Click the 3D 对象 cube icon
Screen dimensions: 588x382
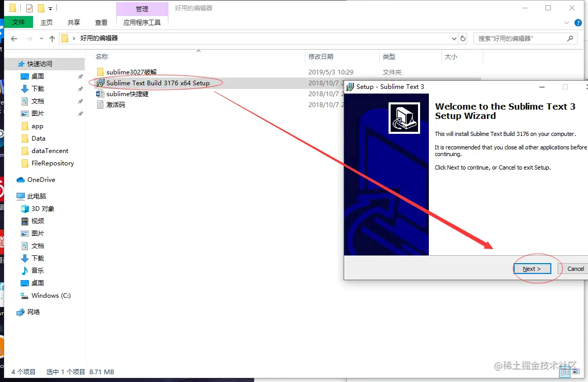[x=25, y=209]
